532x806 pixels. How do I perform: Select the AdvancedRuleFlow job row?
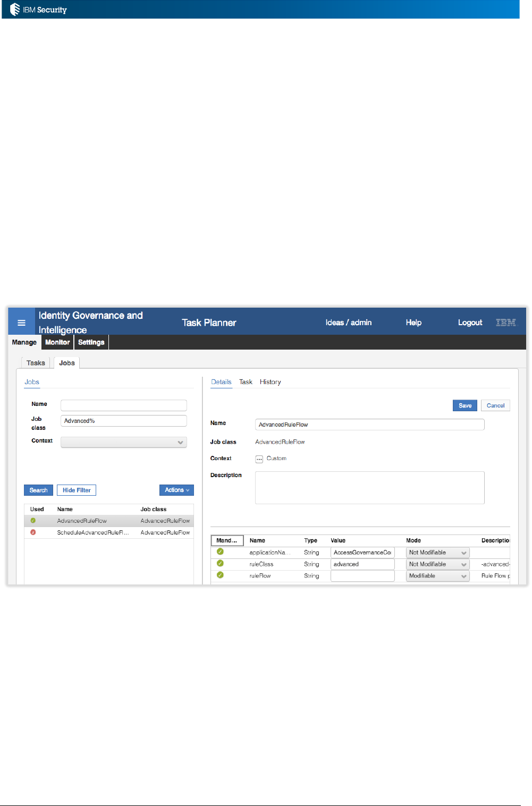pos(109,521)
